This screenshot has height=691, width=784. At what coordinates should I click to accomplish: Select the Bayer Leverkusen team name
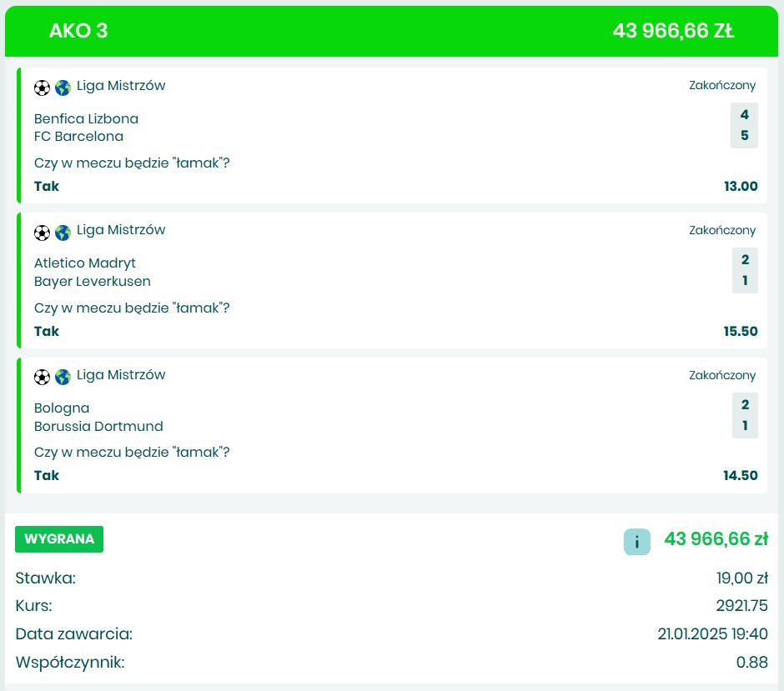(92, 282)
